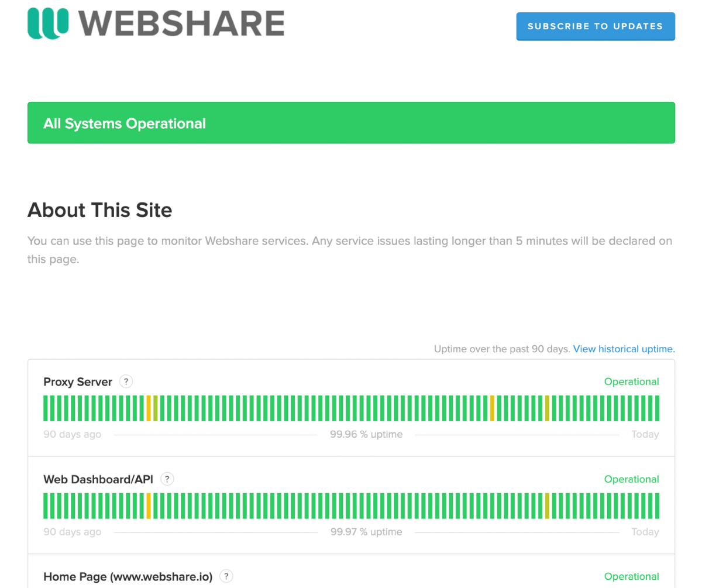Click the Proxy Server Operational status label
The width and height of the screenshot is (702, 588).
[632, 381]
